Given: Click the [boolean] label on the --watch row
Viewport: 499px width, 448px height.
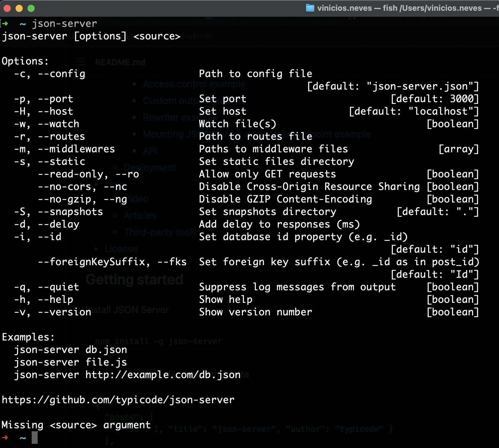Looking at the screenshot, I should [453, 124].
